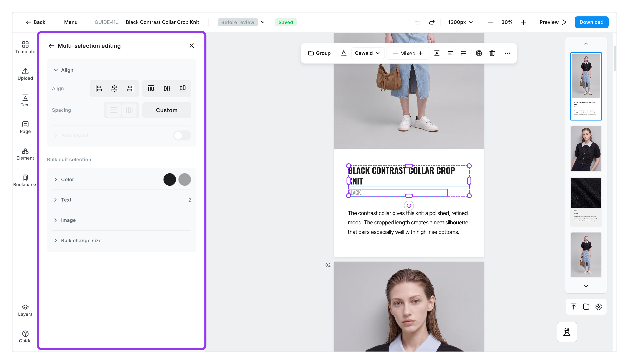The height and width of the screenshot is (364, 629).
Task: Duplicate the selected elements
Action: [479, 53]
